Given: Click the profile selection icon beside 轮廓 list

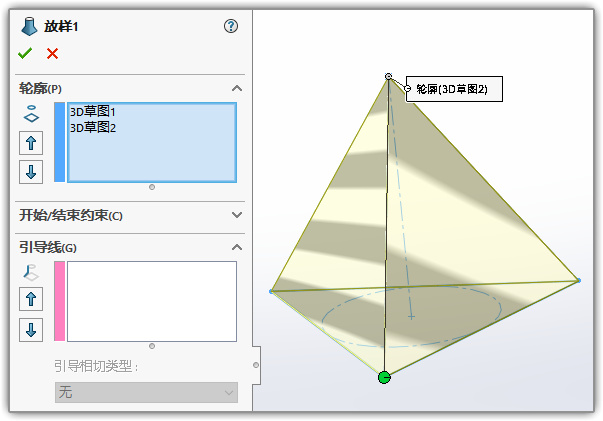Looking at the screenshot, I should [x=31, y=114].
